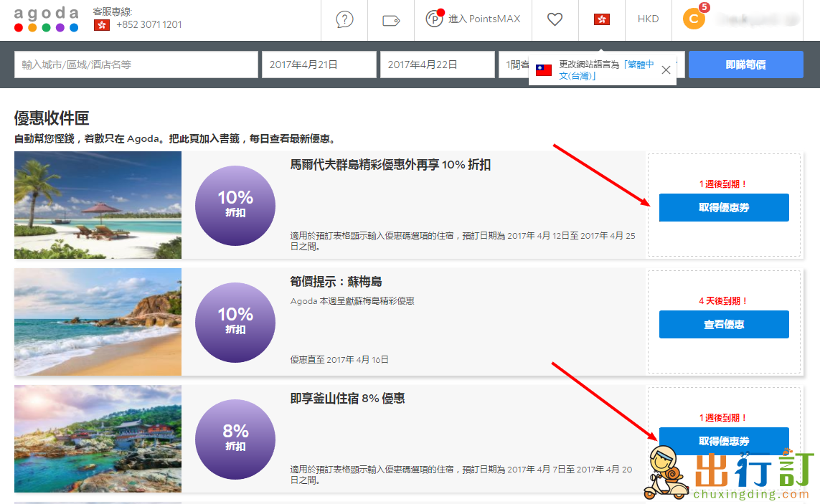Click the PointsMAX circle icon
The width and height of the screenshot is (820, 504).
pyautogui.click(x=435, y=19)
